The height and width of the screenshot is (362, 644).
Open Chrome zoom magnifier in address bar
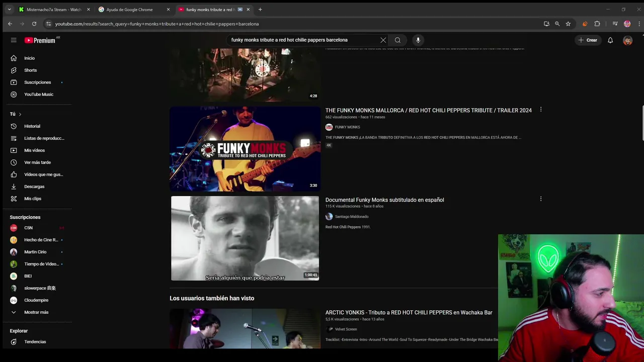tap(557, 24)
